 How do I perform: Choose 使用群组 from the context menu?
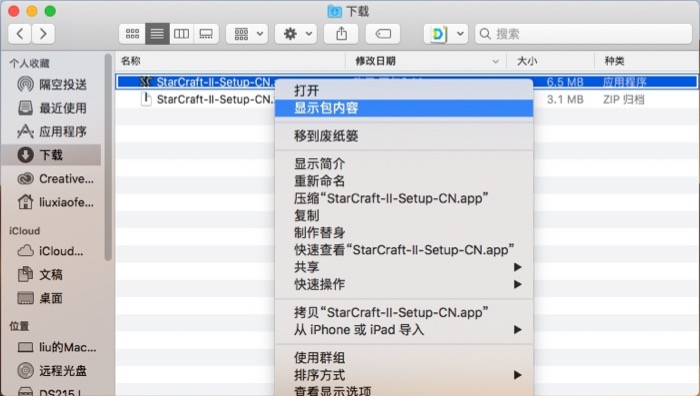(404, 358)
